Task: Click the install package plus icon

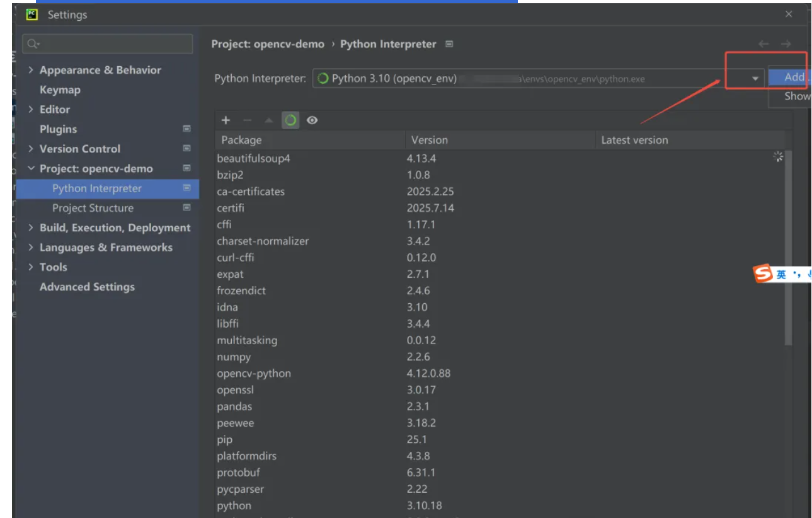Action: [x=226, y=120]
